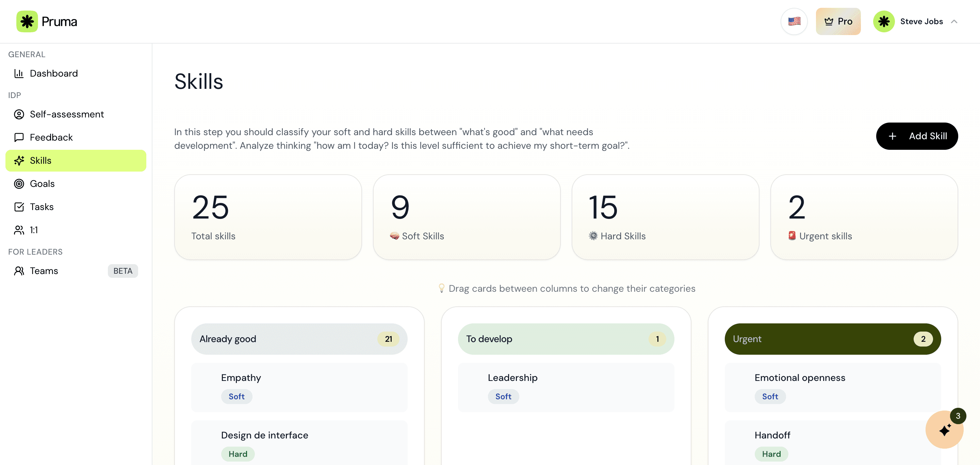Viewport: 980px width, 465px height.
Task: Open Goals via the target icon
Action: [19, 184]
